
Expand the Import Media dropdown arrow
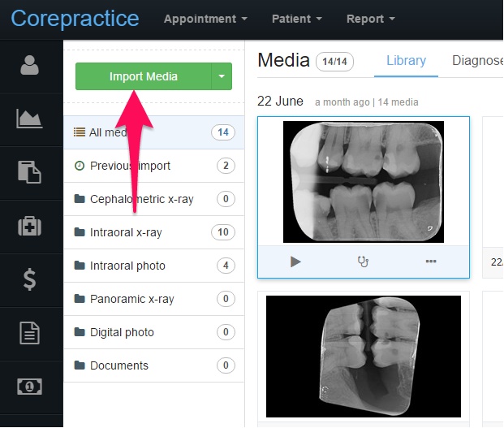pyautogui.click(x=222, y=76)
